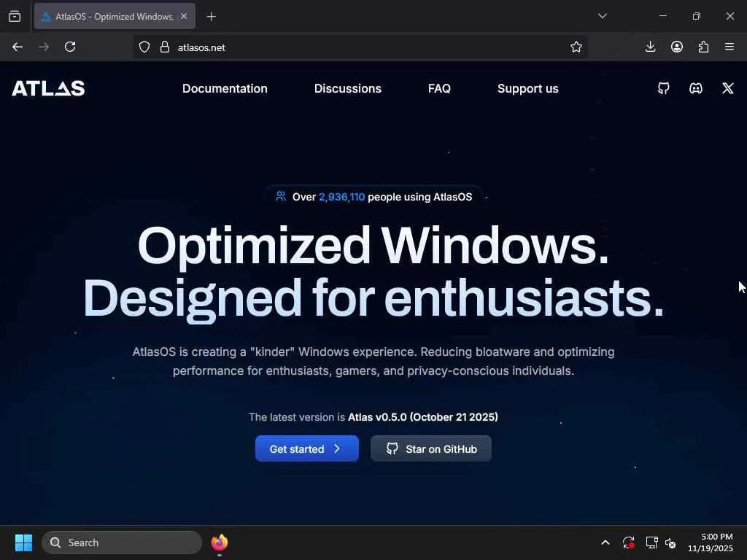Open the Firefox downloads panel
Image resolution: width=747 pixels, height=560 pixels.
(x=650, y=47)
